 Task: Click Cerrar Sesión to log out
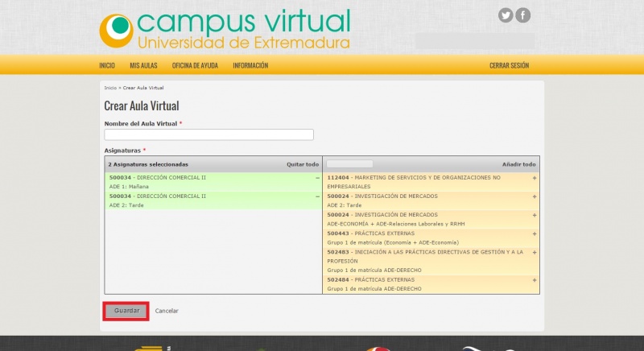point(509,65)
